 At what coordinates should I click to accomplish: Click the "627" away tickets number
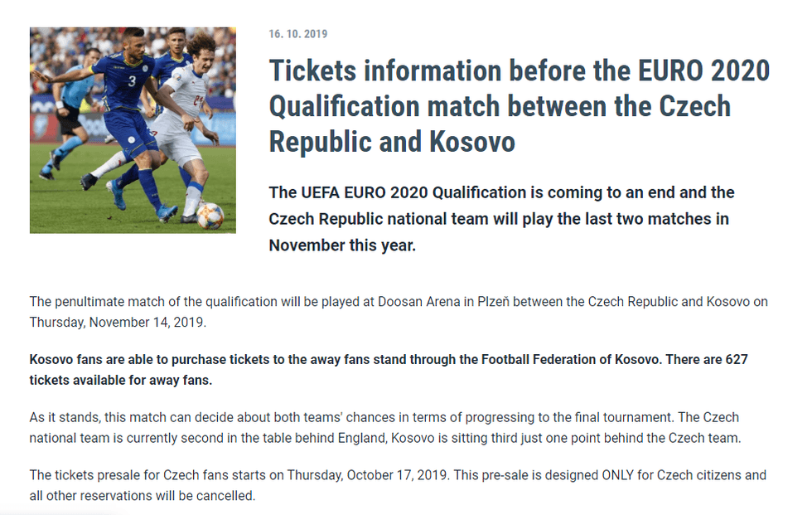click(x=737, y=360)
